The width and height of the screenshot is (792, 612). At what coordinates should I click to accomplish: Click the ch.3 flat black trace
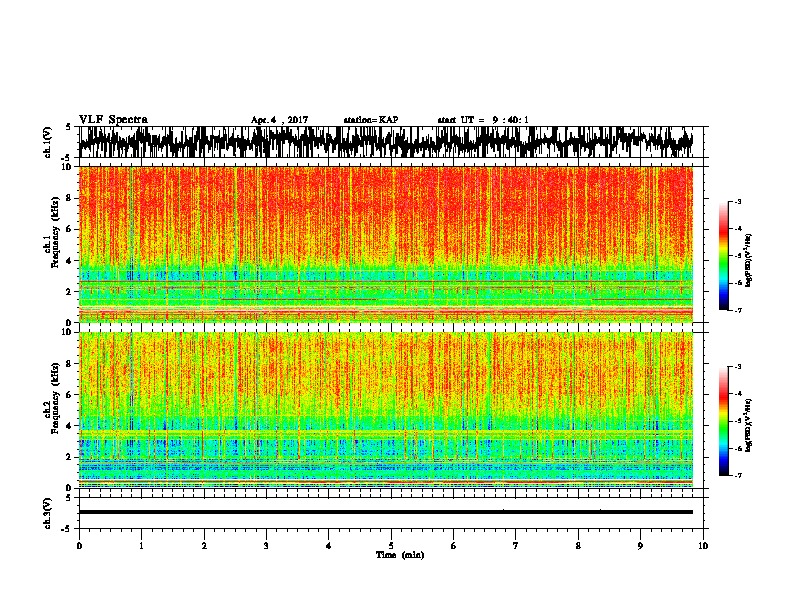385,512
